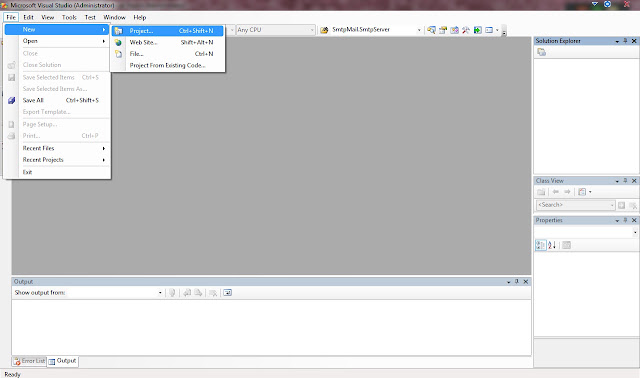
Task: Open the Properties window position menu
Action: point(617,220)
